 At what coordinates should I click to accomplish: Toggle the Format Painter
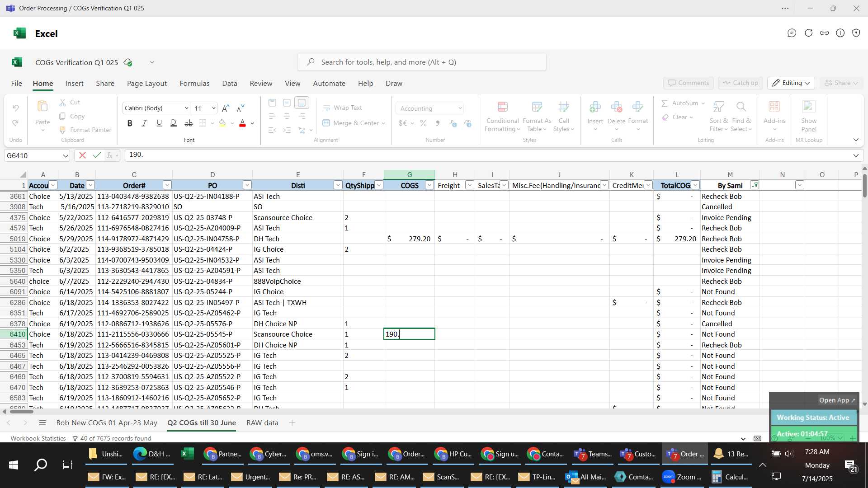(85, 130)
